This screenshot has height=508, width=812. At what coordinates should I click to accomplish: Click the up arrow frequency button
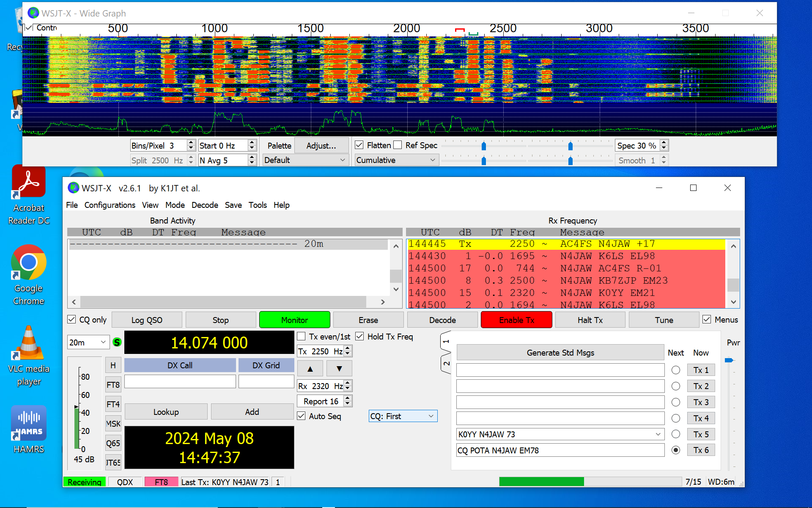(310, 369)
